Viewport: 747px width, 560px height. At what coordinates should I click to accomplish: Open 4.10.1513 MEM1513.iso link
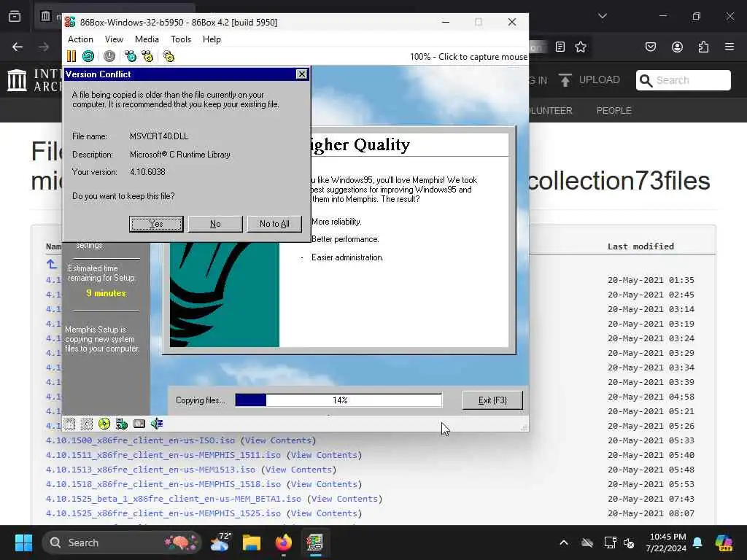coord(150,470)
